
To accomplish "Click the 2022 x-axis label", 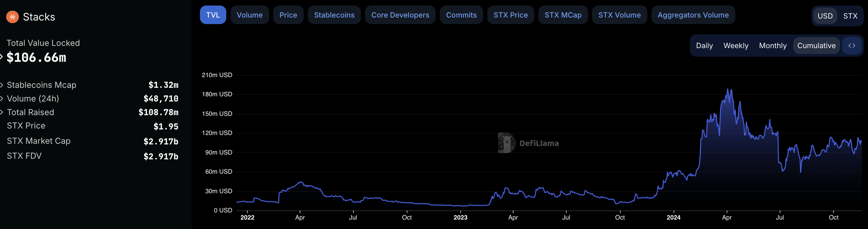I will click(x=247, y=218).
